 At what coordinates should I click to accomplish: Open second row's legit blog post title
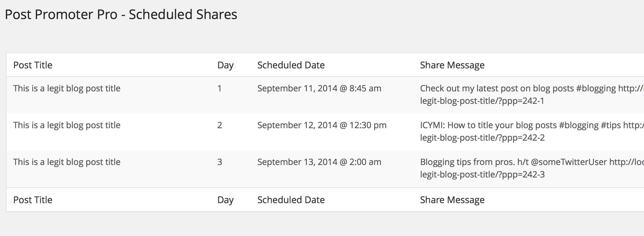67,125
